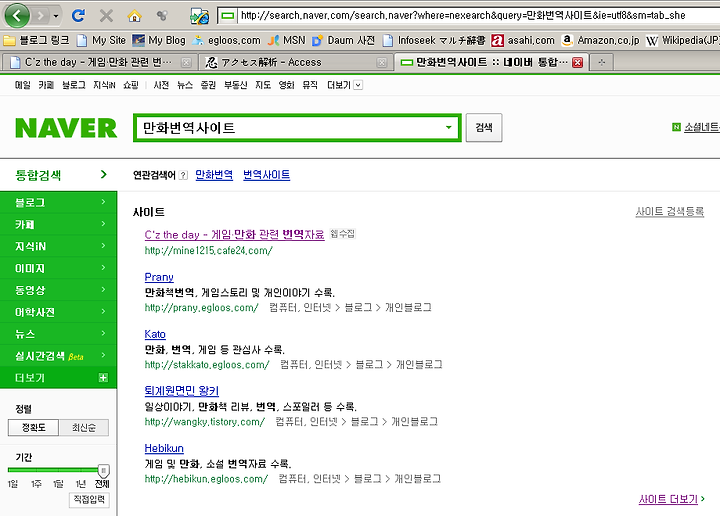Click the 검색 search button
Screen dimensions: 720x516
coord(484,128)
